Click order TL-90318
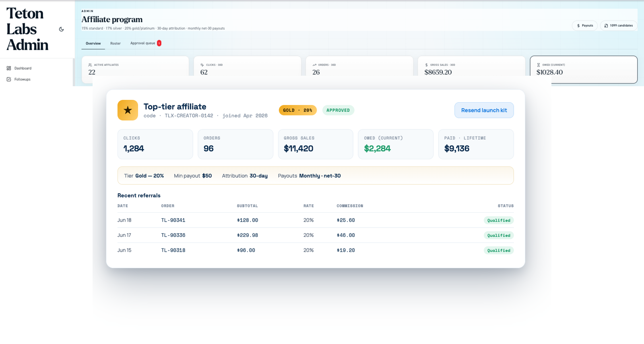The image size is (644, 344). [173, 251]
